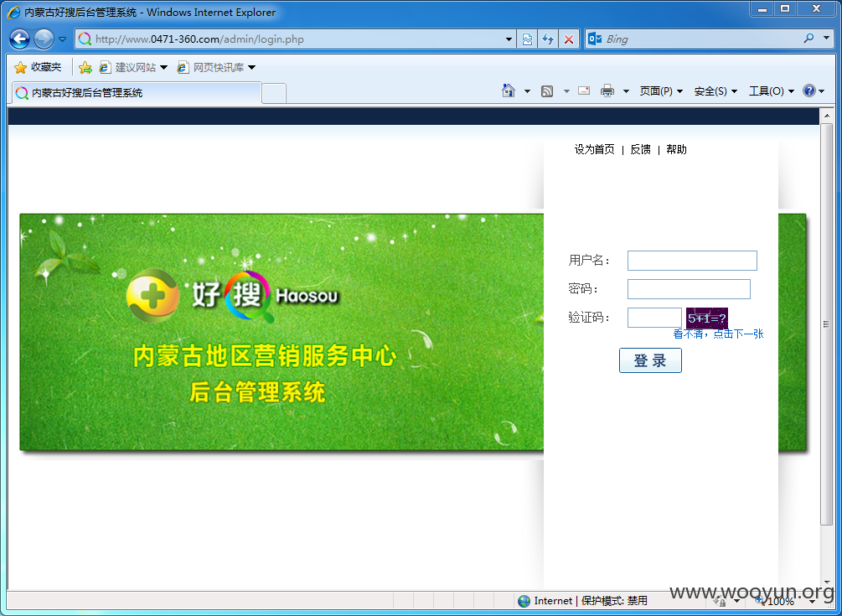842x616 pixels.
Task: Expand the feeds dropdown arrow
Action: tap(566, 91)
